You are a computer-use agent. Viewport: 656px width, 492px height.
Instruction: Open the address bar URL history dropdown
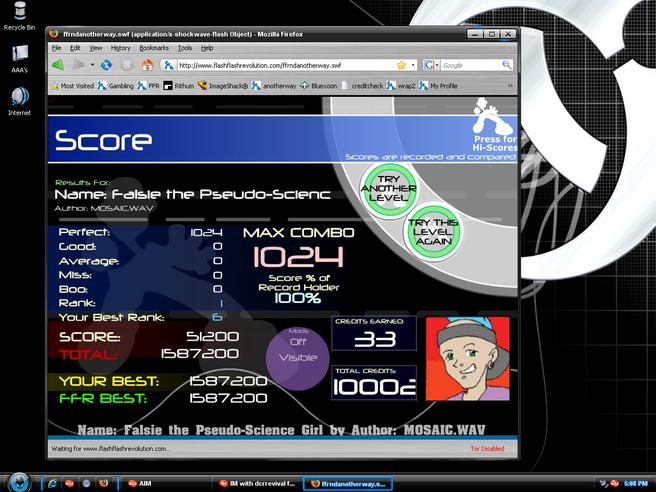(413, 65)
